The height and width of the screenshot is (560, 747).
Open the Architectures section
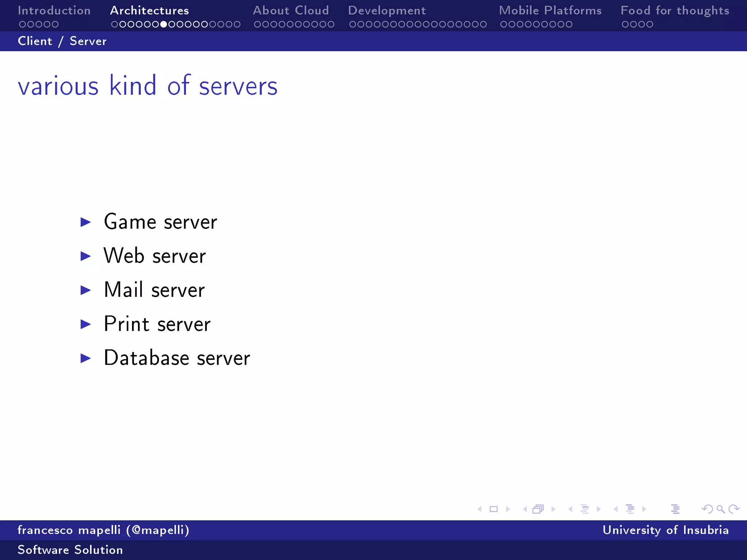click(150, 11)
